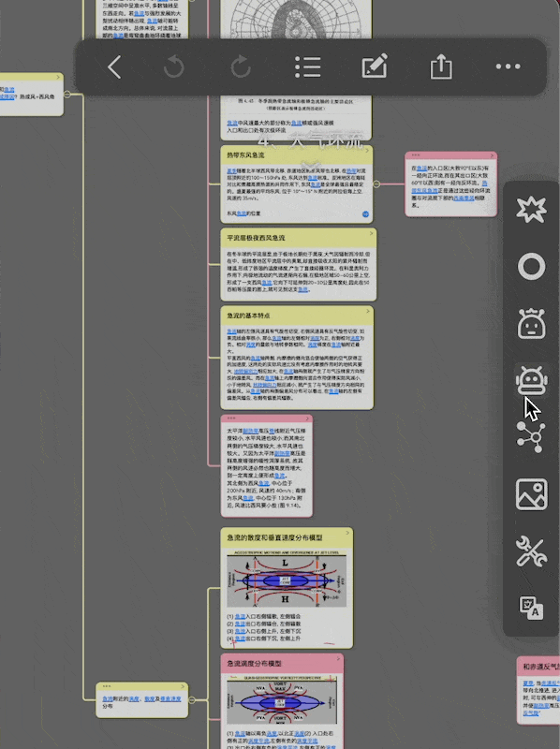Open the node graph structure tool

(531, 437)
